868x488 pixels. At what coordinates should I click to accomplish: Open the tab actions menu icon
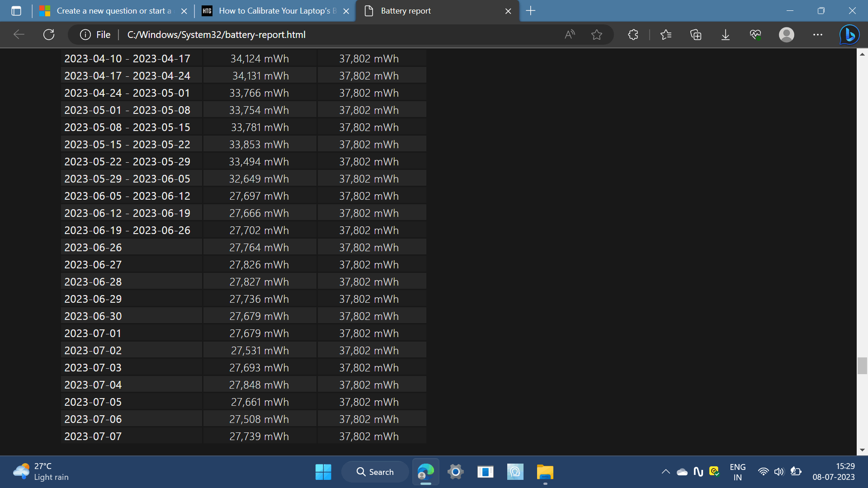point(16,11)
